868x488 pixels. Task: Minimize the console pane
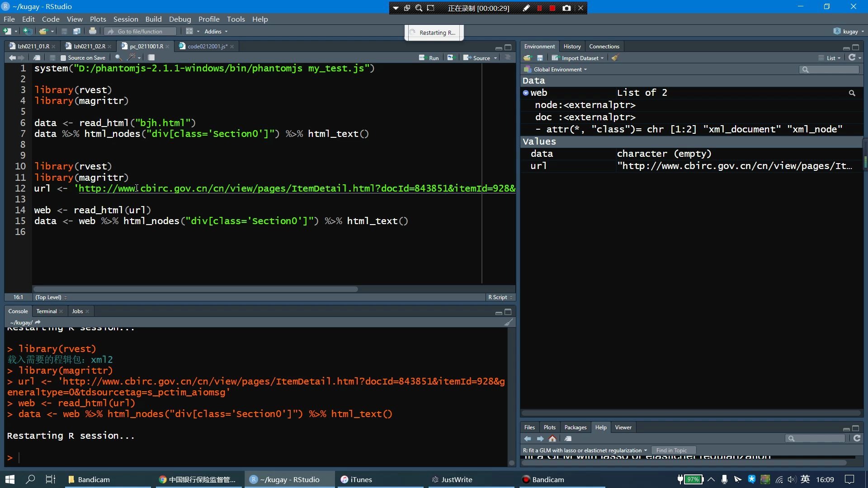tap(499, 312)
